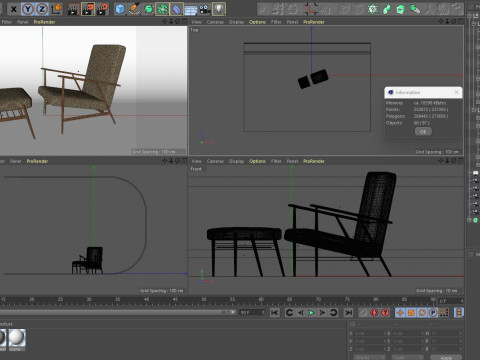Click the blue deformer icon
This screenshot has height=360, width=480.
click(176, 9)
